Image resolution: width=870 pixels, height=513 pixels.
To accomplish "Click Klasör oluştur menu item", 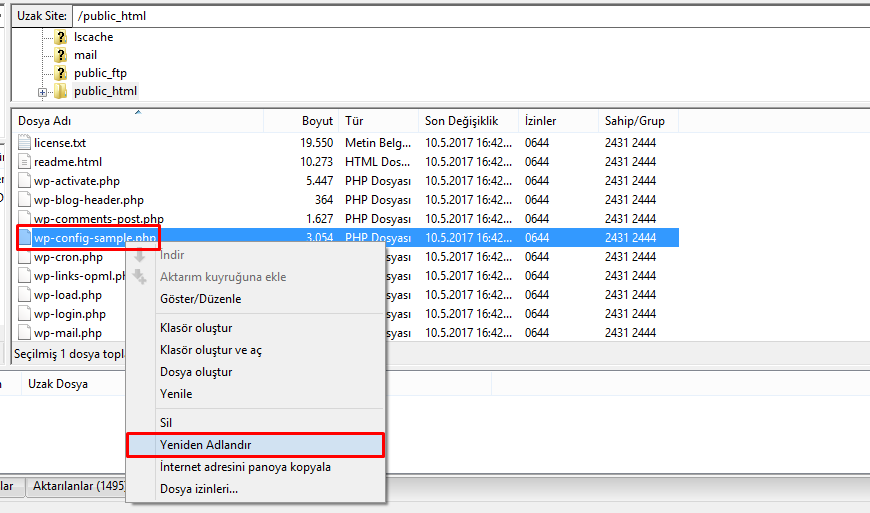I will (196, 328).
